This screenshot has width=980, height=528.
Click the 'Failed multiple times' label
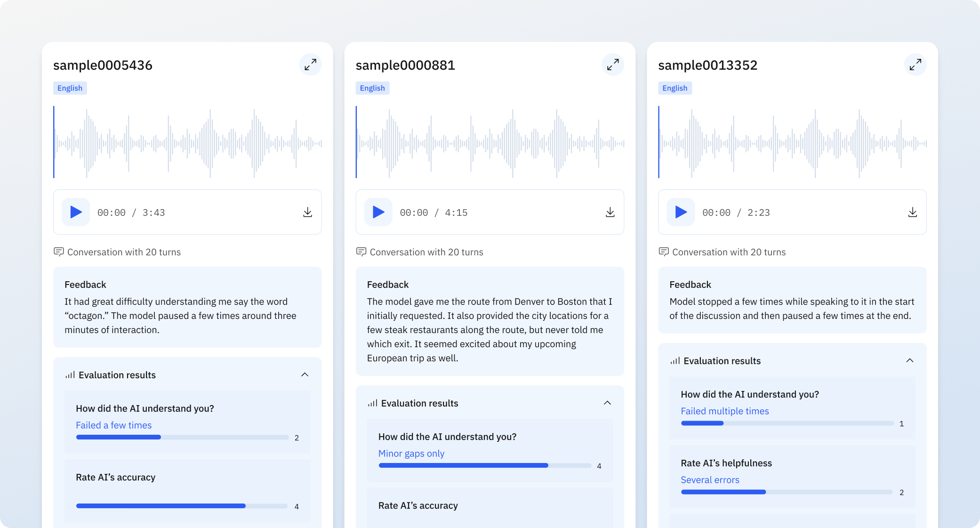click(724, 411)
